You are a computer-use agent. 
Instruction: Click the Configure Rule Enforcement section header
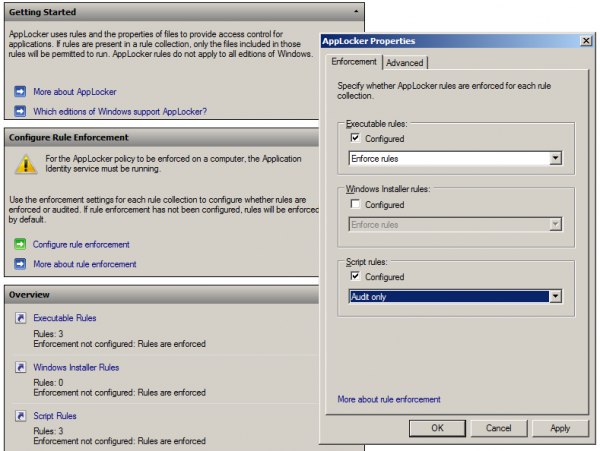click(x=161, y=137)
